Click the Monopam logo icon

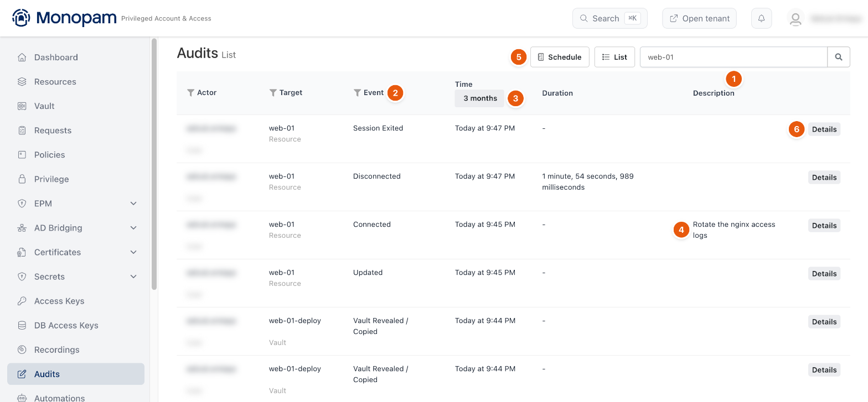pyautogui.click(x=21, y=18)
